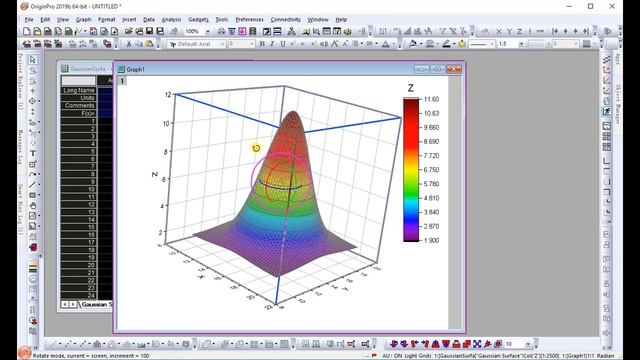The width and height of the screenshot is (640, 360).
Task: Click the Radian status bar entry
Action: click(605, 356)
